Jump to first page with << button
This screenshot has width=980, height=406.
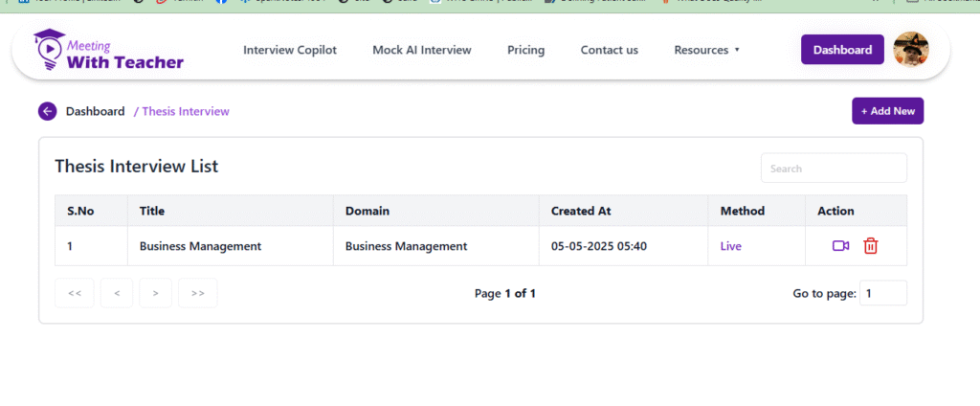point(75,293)
